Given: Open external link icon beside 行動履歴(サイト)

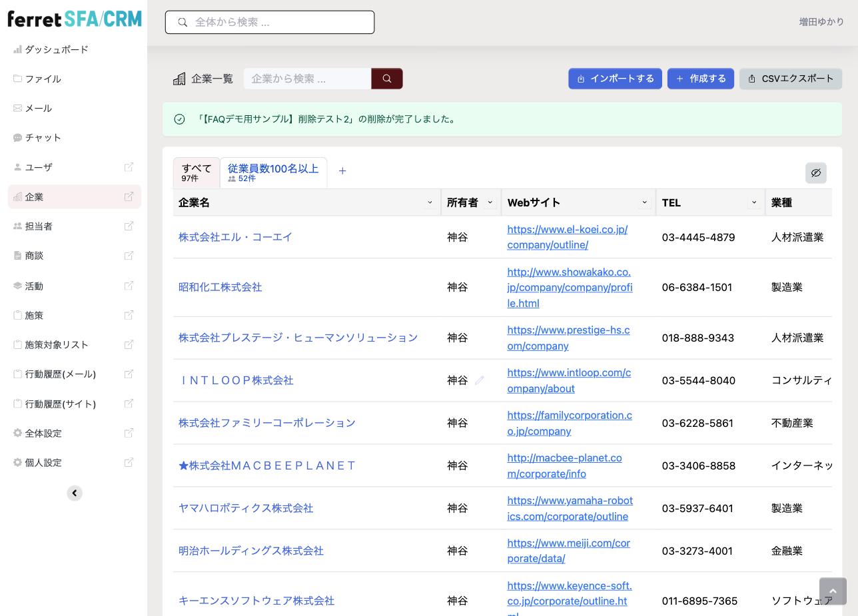Looking at the screenshot, I should 129,404.
